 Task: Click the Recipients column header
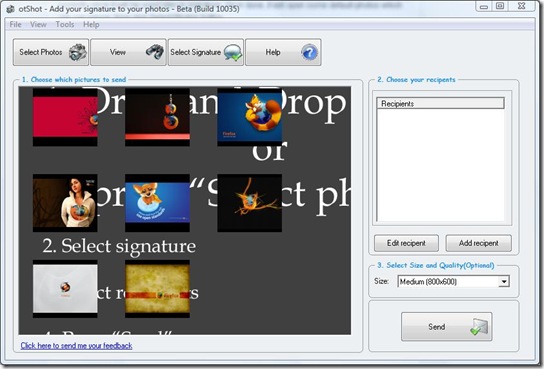click(x=441, y=103)
